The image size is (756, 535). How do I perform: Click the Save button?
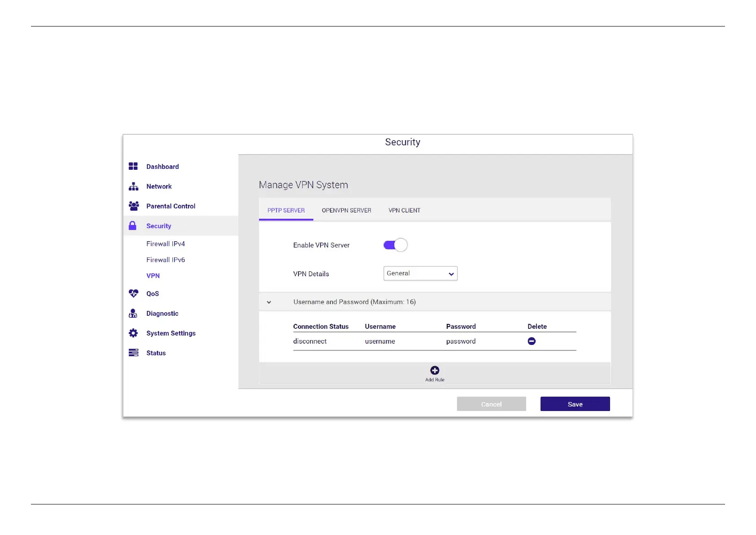pos(575,404)
